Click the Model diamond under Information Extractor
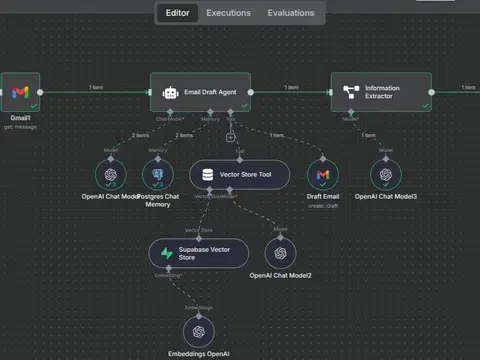 (351, 112)
